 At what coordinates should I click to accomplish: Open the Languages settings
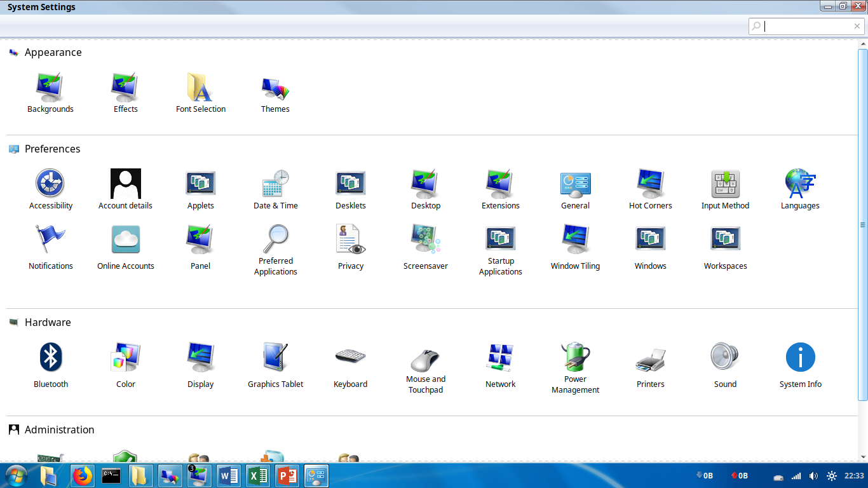800,189
